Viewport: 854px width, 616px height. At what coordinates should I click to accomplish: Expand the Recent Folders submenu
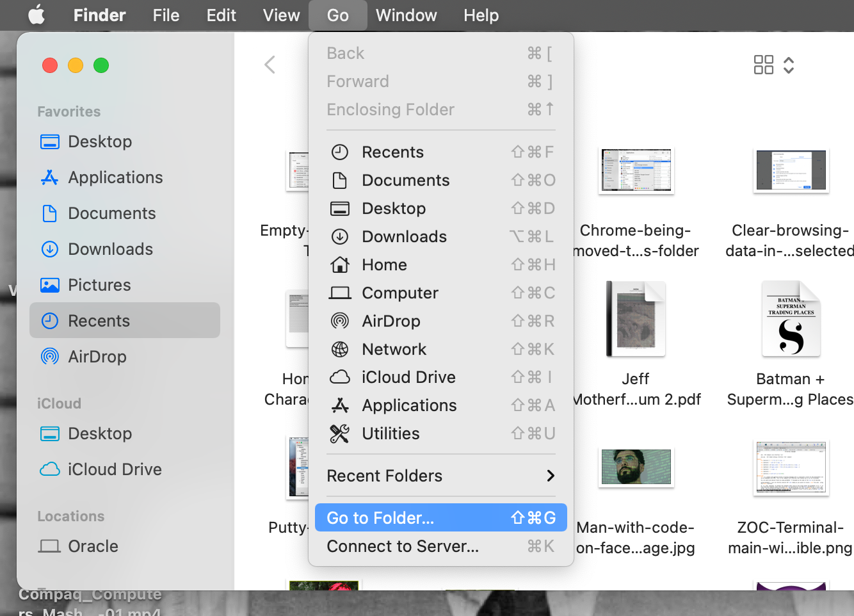[x=442, y=476]
